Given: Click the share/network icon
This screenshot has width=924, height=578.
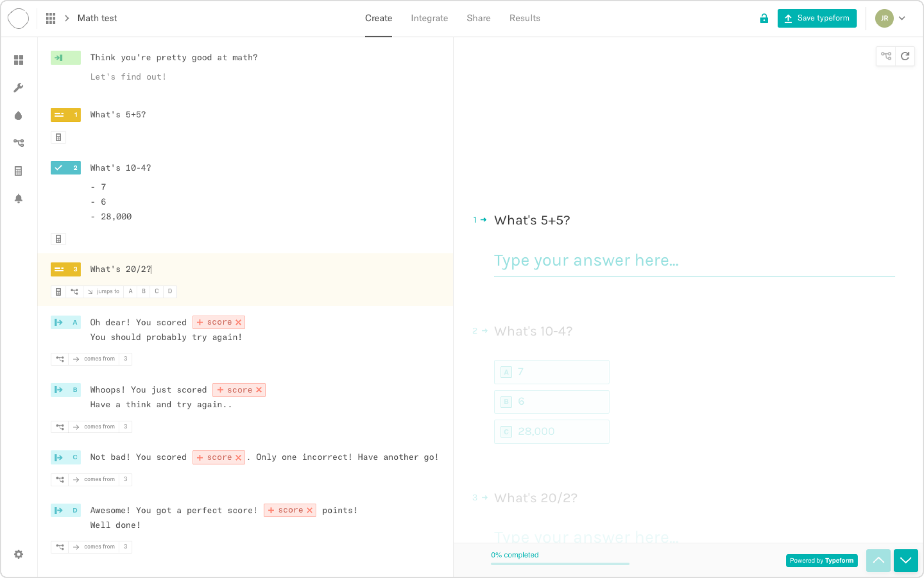Looking at the screenshot, I should click(18, 143).
